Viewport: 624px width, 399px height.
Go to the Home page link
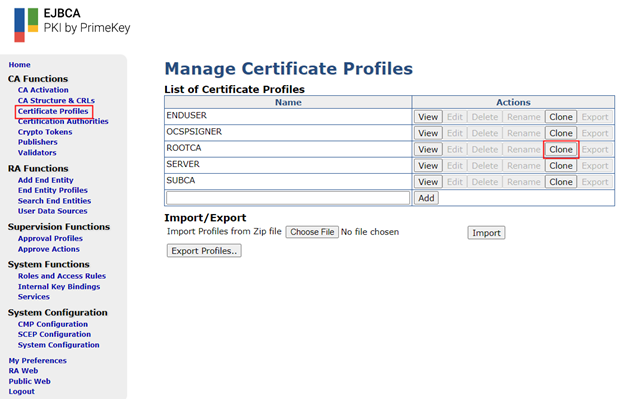click(x=20, y=64)
